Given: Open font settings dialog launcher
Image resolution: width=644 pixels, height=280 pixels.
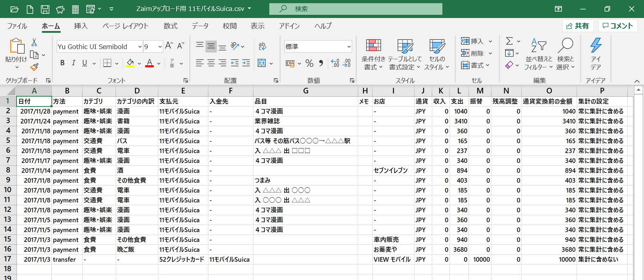Looking at the screenshot, I should click(185, 81).
